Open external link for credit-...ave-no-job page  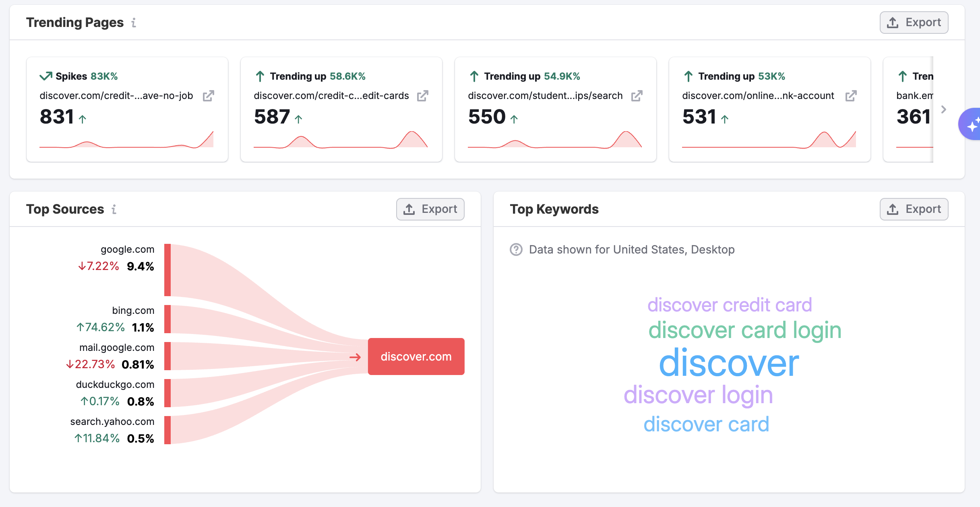click(x=208, y=96)
